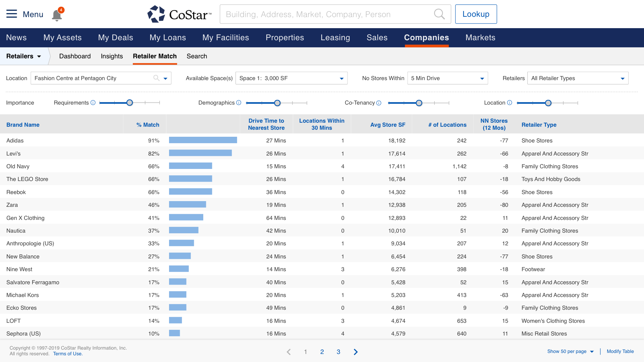The image size is (644, 362).
Task: Open notifications bell icon
Action: (57, 15)
